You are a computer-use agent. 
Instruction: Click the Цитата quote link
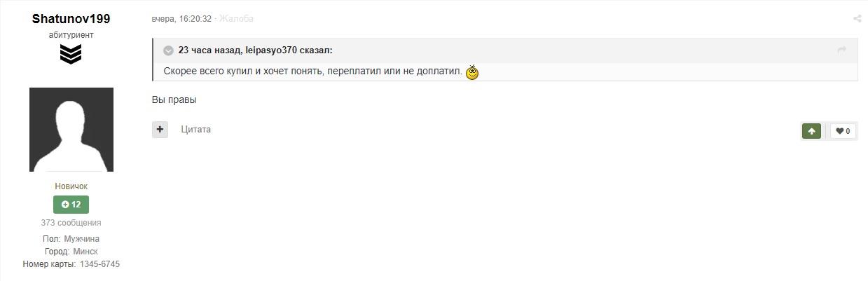[x=195, y=130]
